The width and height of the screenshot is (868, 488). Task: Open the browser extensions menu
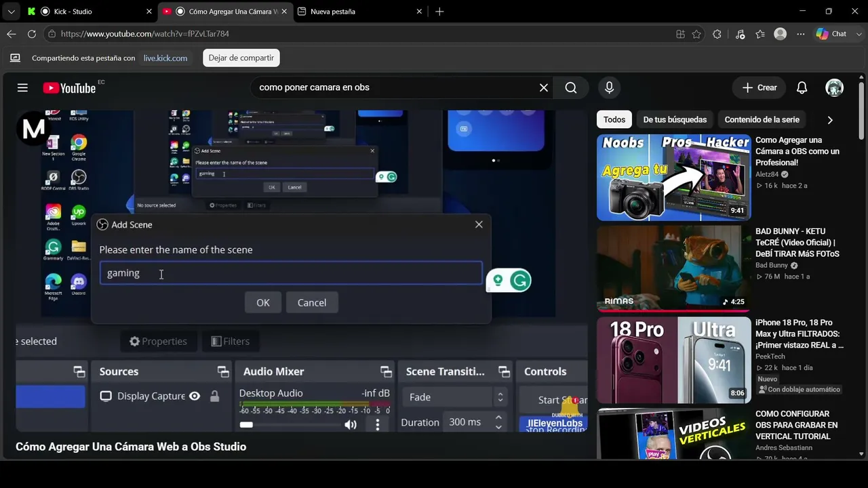click(717, 34)
